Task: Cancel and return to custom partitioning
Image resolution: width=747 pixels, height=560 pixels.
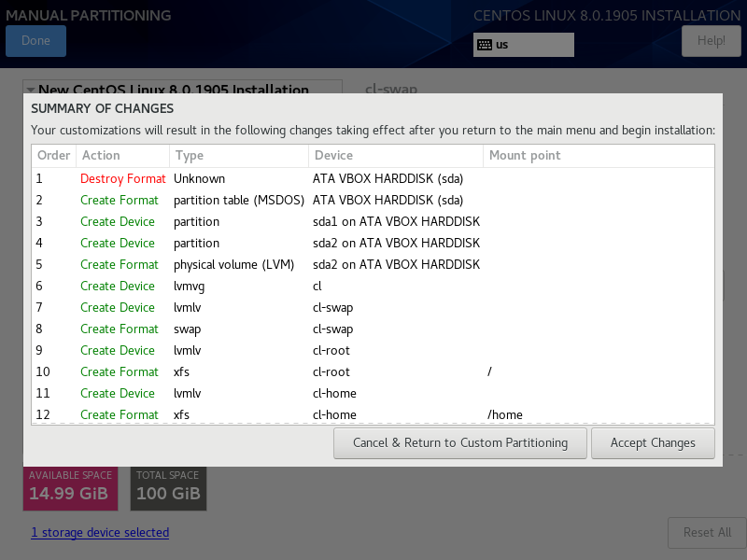Action: (x=459, y=443)
